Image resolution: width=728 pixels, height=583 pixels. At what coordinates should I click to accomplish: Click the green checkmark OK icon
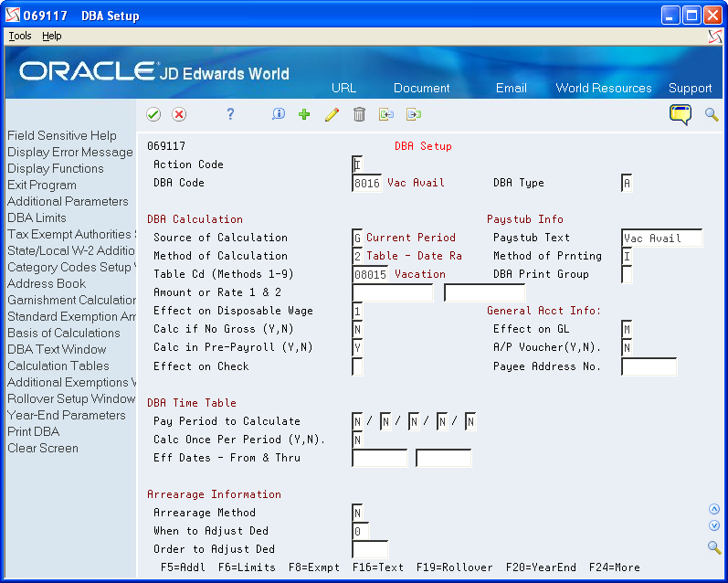pyautogui.click(x=153, y=114)
